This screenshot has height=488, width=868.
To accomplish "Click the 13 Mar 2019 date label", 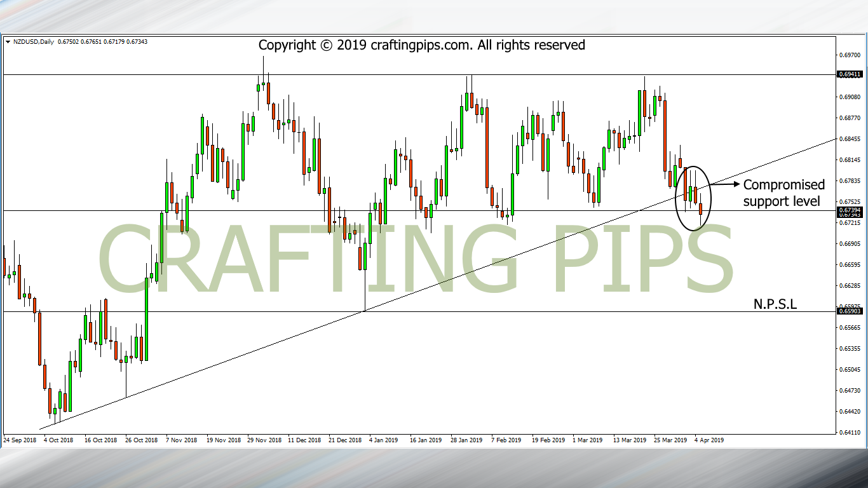I will click(x=630, y=440).
